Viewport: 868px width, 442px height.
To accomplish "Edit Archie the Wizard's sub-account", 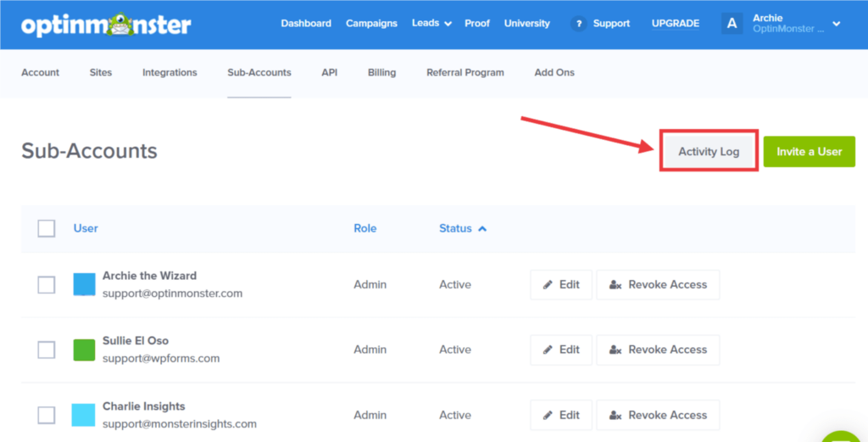I will coord(561,285).
